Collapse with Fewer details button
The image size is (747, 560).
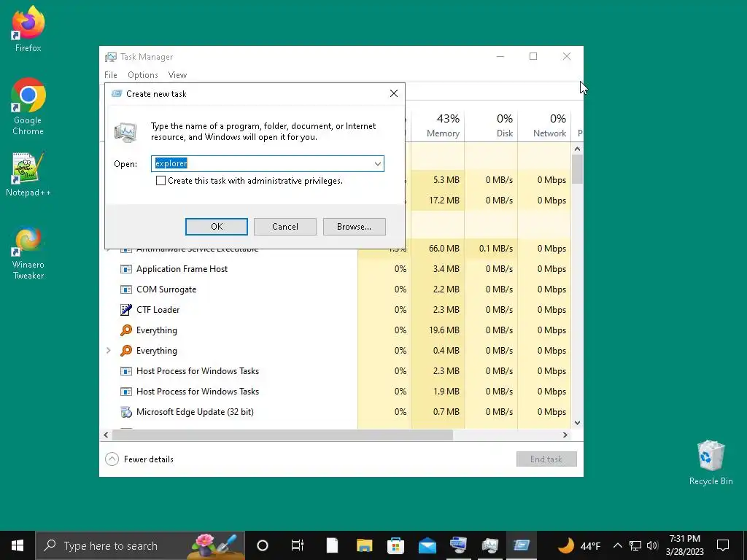click(x=139, y=459)
